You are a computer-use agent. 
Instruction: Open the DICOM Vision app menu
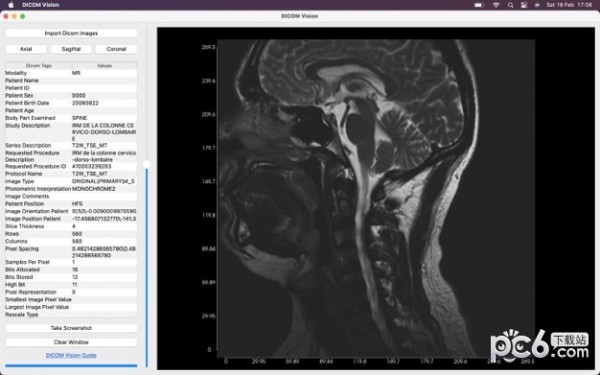click(x=41, y=5)
